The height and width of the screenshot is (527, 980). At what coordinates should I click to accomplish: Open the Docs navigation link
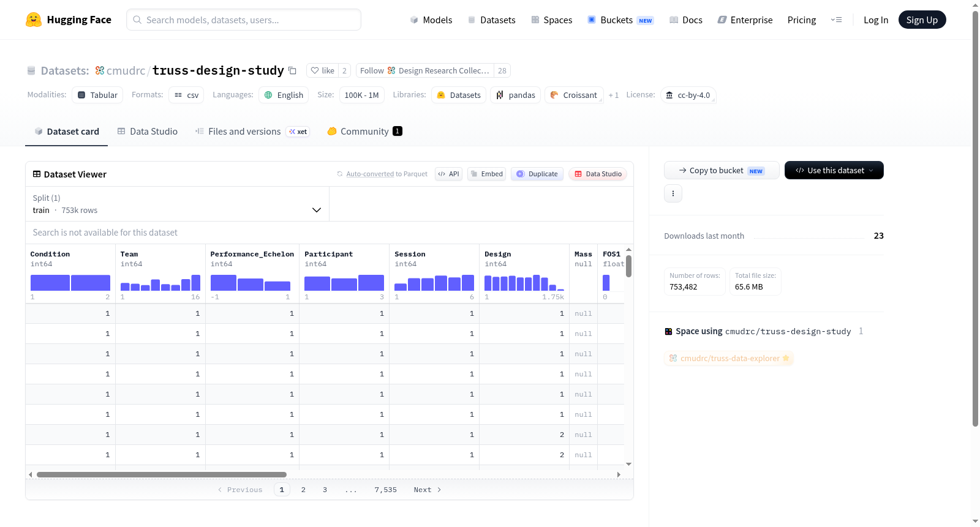[x=686, y=20]
